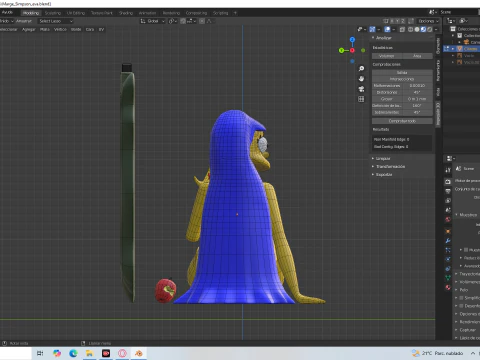
Task: Open the Vista sidebar tab
Action: (x=438, y=91)
